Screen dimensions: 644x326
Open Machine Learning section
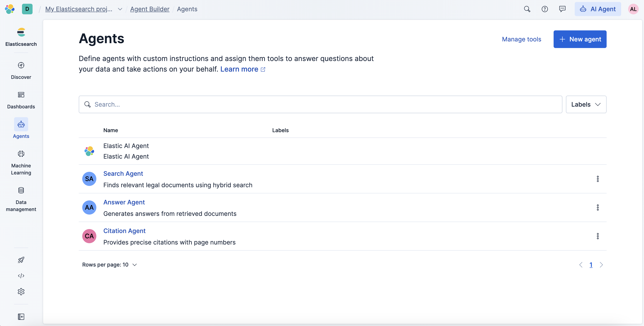21,163
